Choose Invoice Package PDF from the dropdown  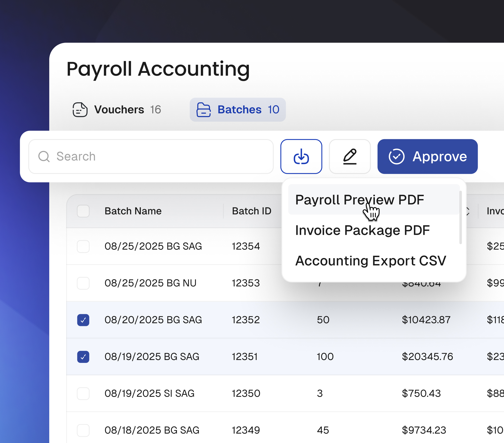(362, 230)
